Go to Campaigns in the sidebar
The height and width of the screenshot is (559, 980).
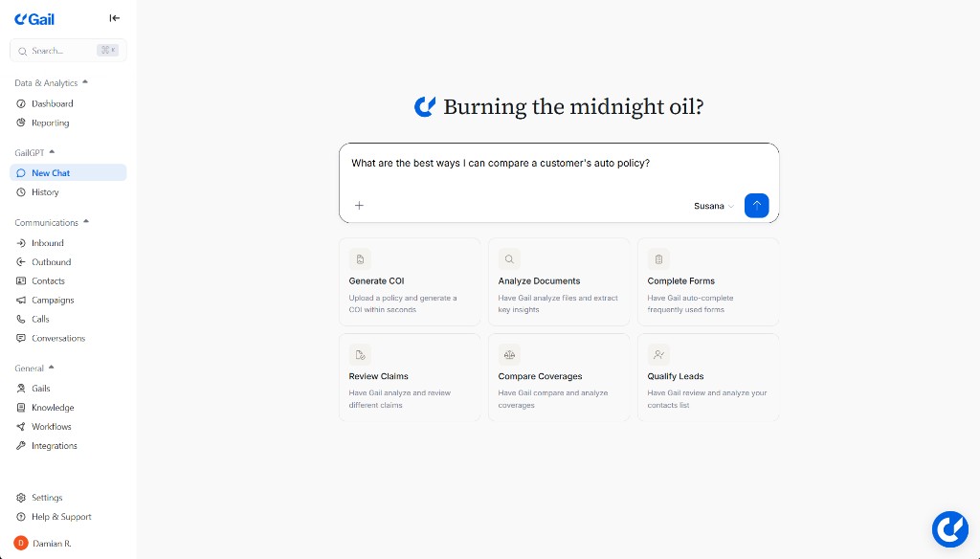(53, 300)
